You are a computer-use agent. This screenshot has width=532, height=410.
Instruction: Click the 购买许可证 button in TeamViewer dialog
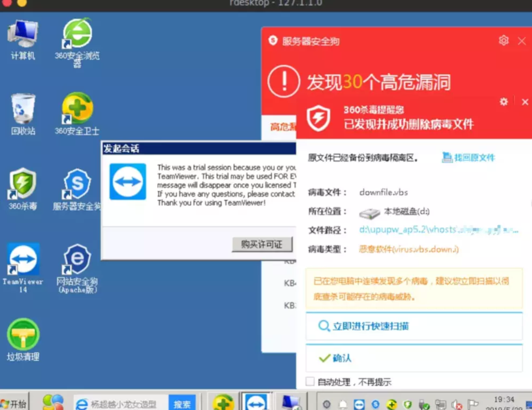click(x=262, y=244)
